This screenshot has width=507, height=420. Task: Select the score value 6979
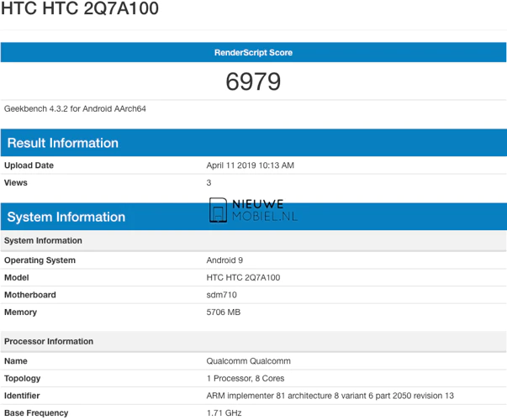pos(253,81)
